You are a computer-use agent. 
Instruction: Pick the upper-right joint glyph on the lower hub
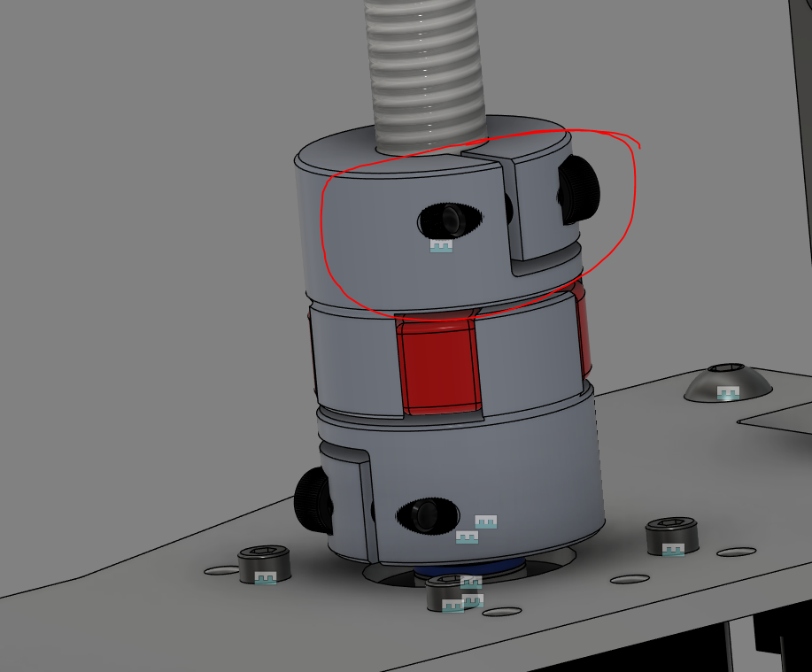point(486,521)
